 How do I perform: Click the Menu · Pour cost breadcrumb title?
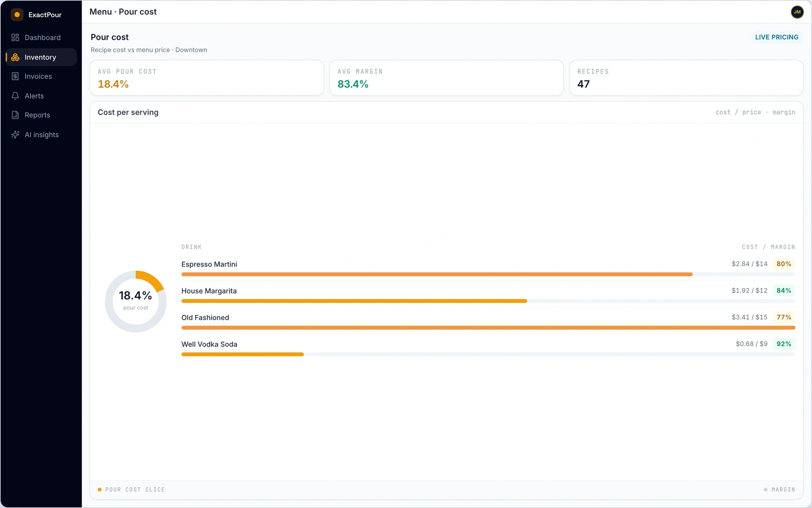pos(123,12)
